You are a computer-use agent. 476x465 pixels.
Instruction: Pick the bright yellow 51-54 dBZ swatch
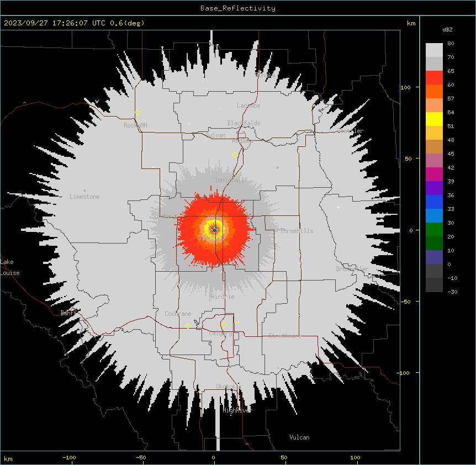point(434,119)
